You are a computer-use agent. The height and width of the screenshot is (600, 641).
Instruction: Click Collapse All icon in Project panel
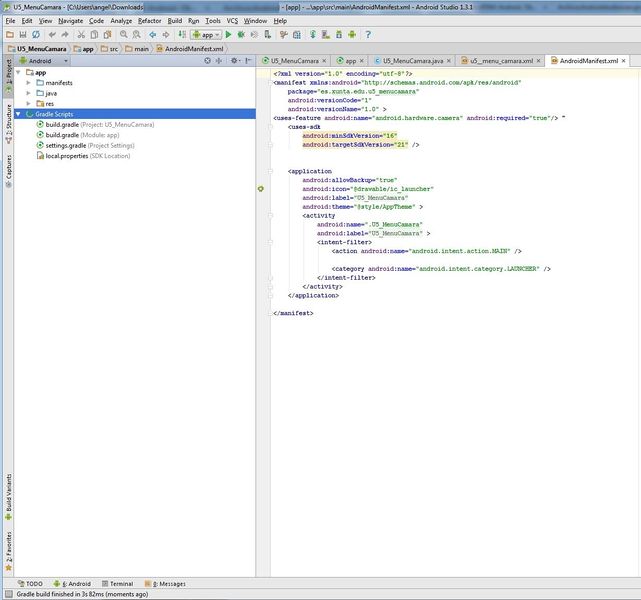[219, 60]
